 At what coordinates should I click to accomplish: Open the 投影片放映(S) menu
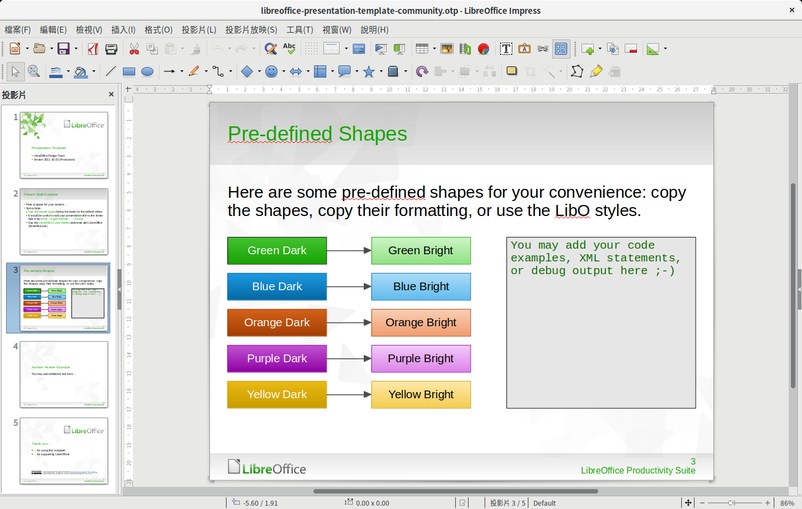[252, 30]
